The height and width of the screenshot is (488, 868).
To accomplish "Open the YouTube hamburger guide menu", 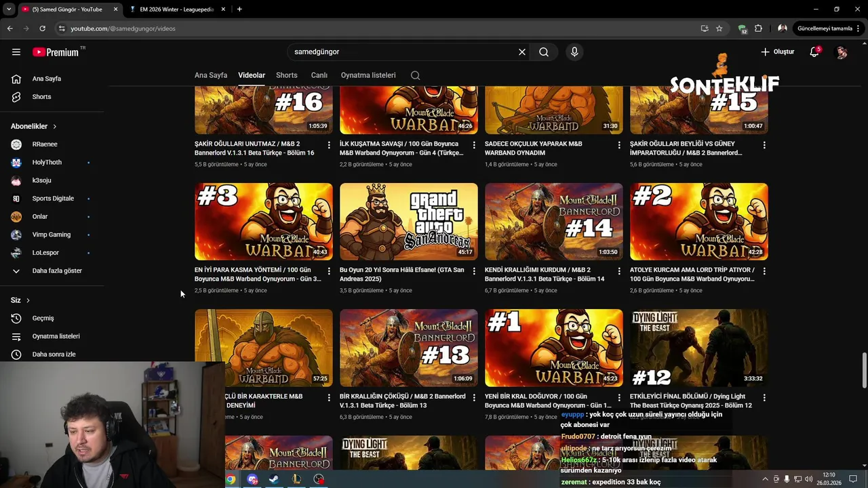I will click(x=16, y=52).
